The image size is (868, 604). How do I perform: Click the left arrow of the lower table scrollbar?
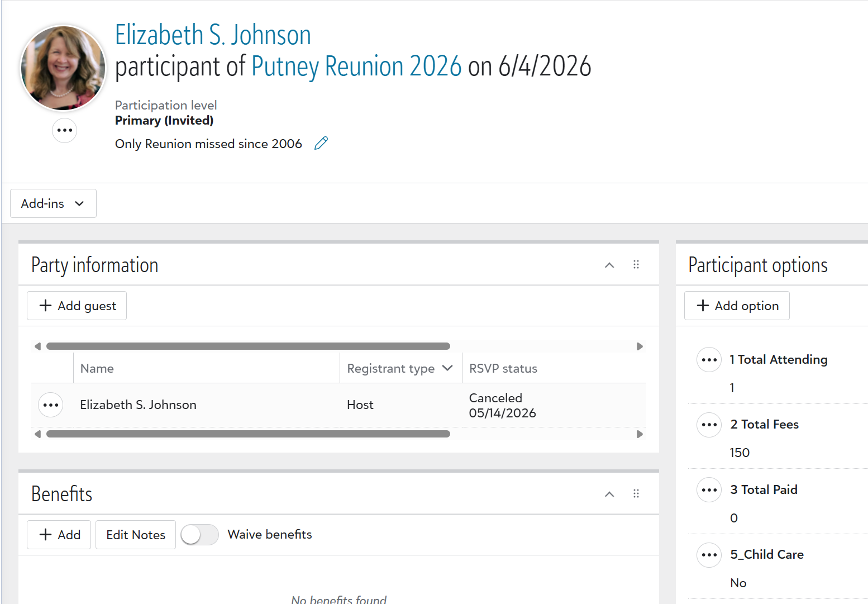pyautogui.click(x=37, y=434)
